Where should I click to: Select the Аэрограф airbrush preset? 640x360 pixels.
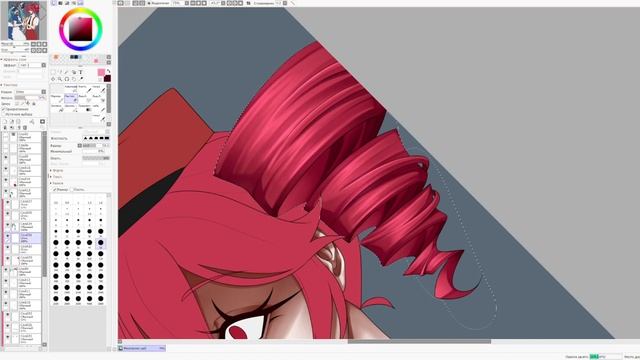[71, 89]
